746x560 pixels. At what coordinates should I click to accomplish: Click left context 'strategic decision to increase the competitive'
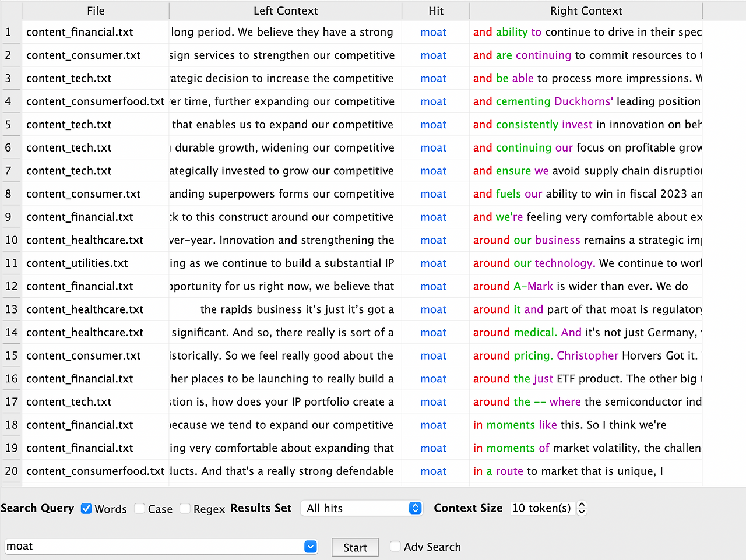[282, 79]
